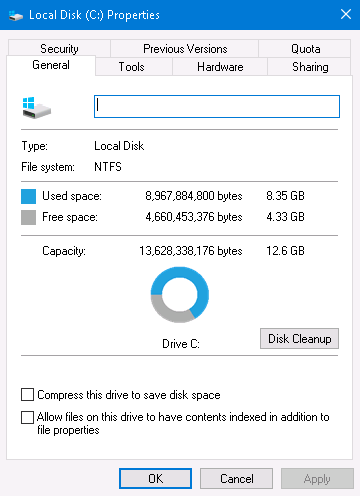Go to the Sharing tab
Viewport: 360px width, 496px height.
pos(309,67)
